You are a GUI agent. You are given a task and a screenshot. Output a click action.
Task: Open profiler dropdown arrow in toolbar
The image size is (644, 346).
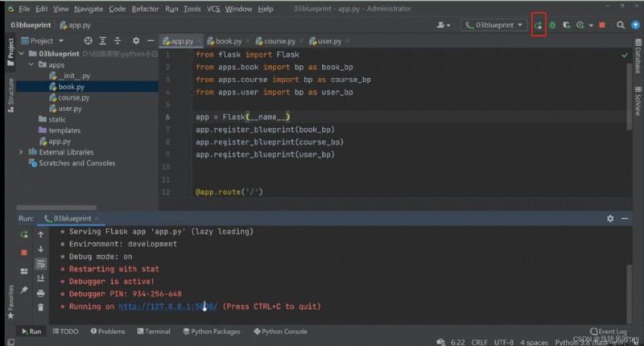[591, 26]
